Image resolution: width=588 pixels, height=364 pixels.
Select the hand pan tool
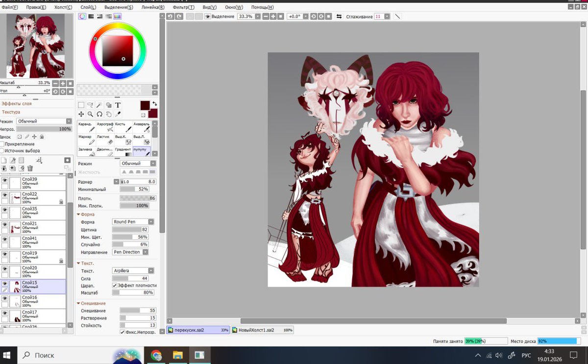point(108,114)
